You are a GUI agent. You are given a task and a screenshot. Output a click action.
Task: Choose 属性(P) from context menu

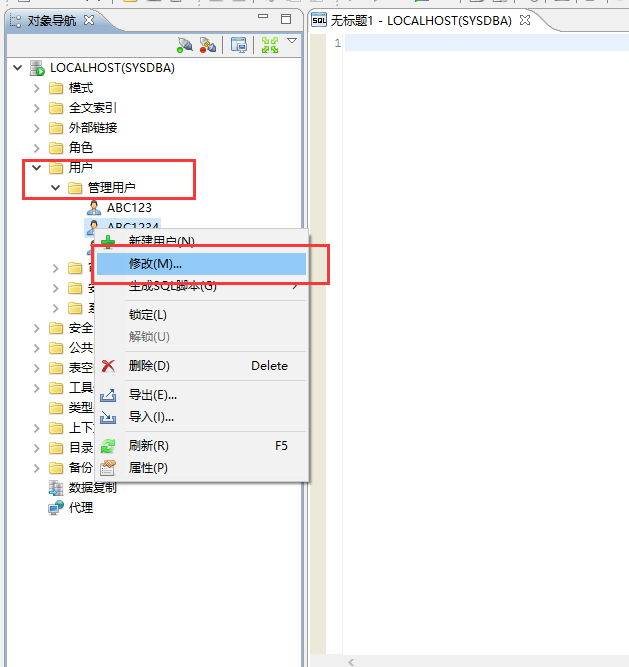201,468
